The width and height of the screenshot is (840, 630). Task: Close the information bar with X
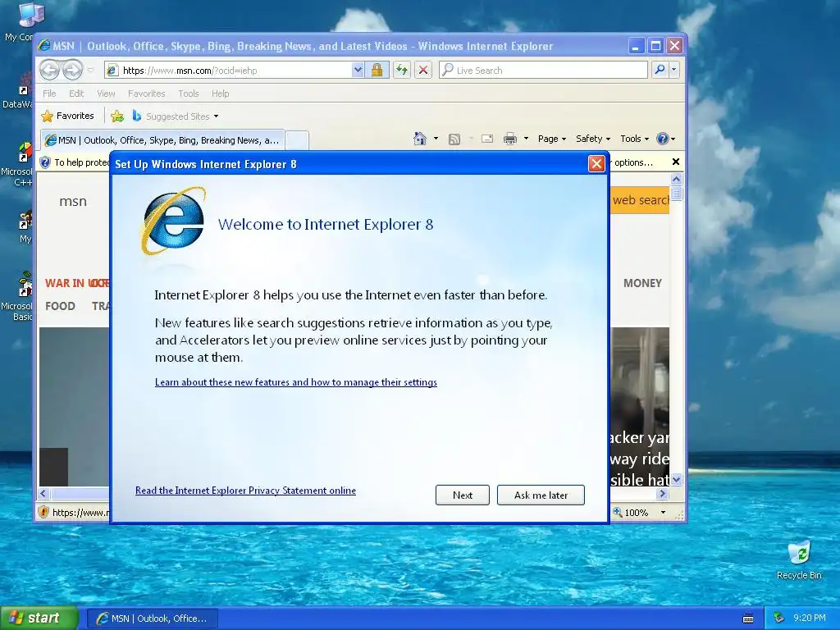[x=676, y=162]
